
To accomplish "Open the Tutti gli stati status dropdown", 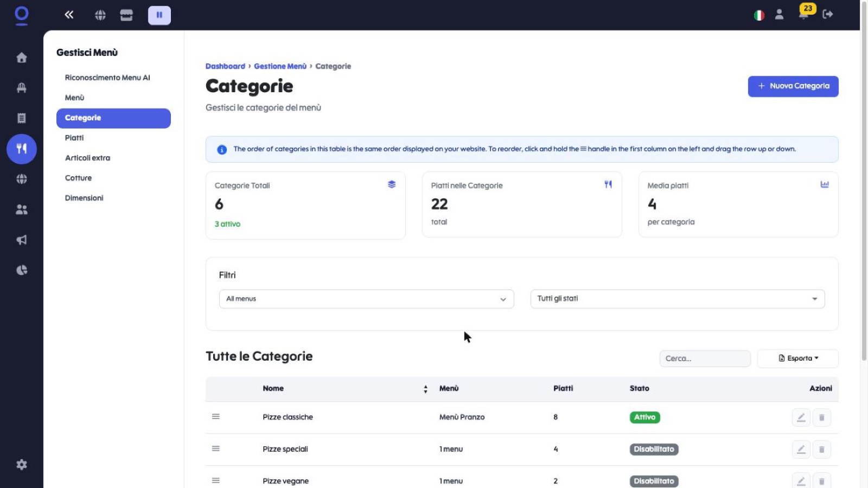I will click(678, 299).
